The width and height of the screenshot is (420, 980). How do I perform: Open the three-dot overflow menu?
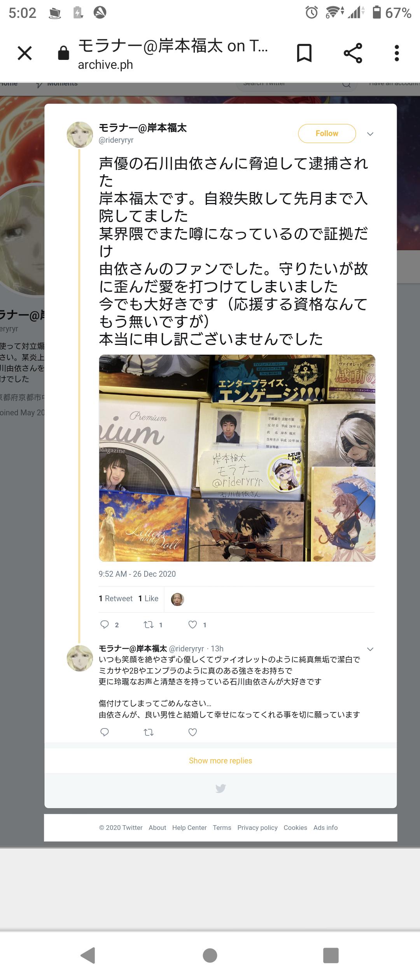397,53
